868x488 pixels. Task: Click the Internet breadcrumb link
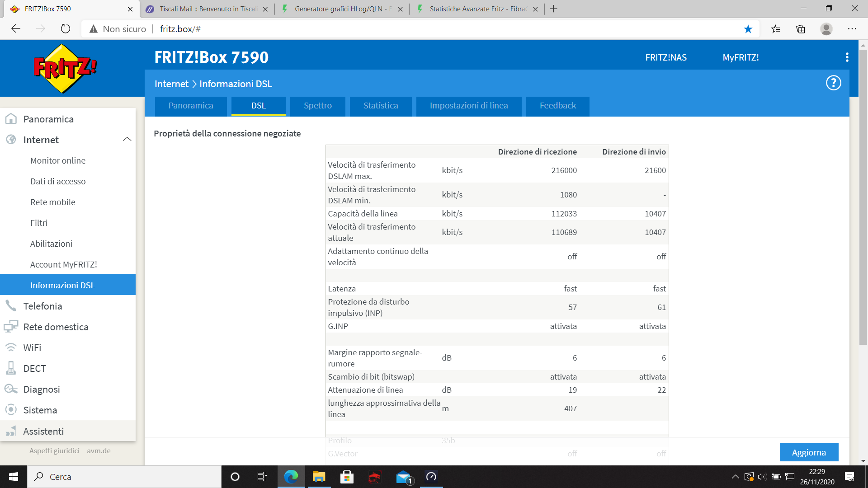coord(171,84)
